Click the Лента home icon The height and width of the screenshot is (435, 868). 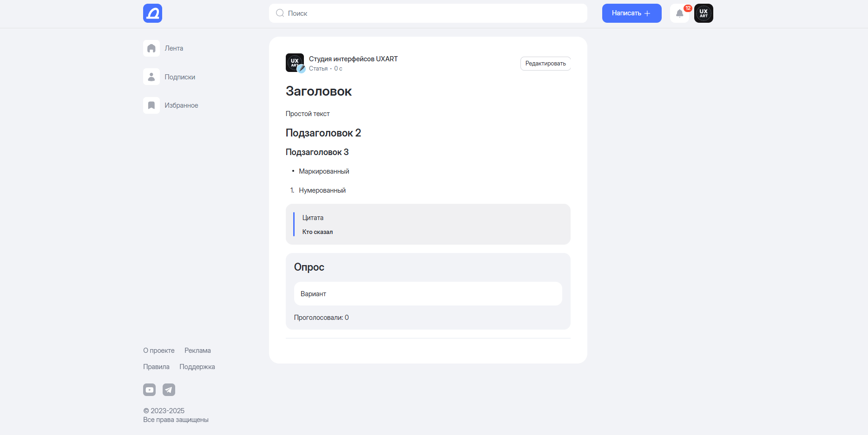click(x=151, y=48)
